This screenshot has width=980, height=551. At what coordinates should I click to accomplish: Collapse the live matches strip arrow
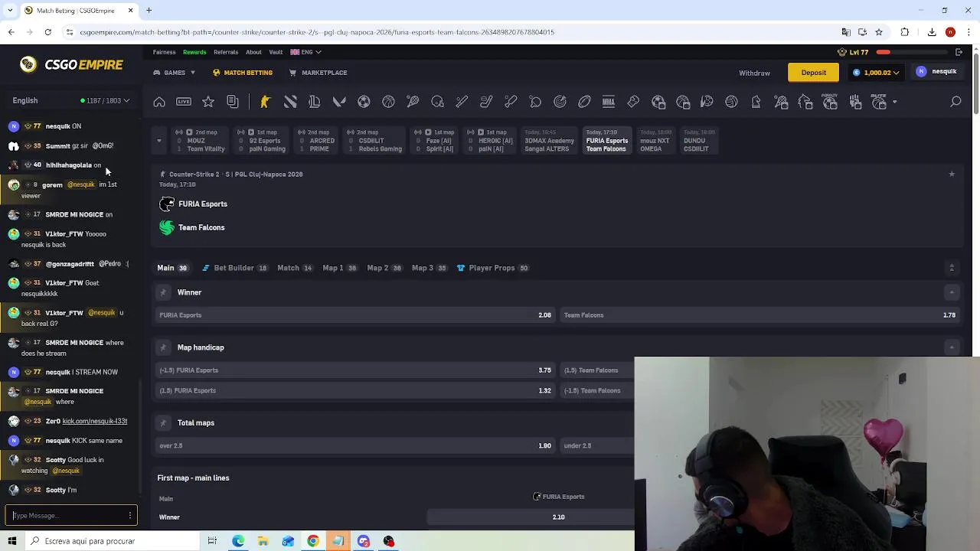pos(158,141)
